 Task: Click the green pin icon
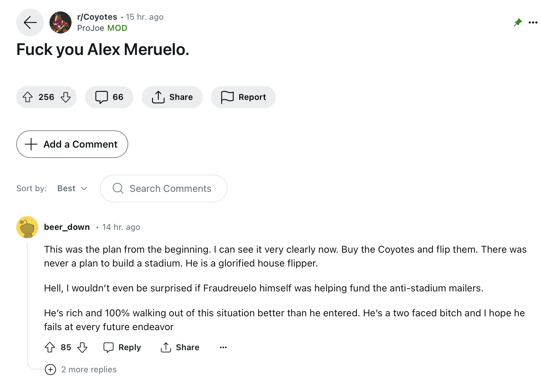(x=517, y=22)
